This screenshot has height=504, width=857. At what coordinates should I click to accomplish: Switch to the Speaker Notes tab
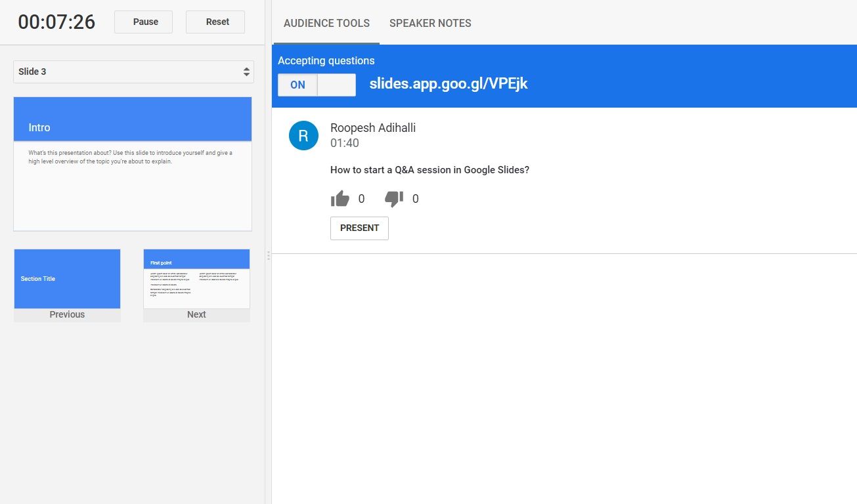(429, 23)
